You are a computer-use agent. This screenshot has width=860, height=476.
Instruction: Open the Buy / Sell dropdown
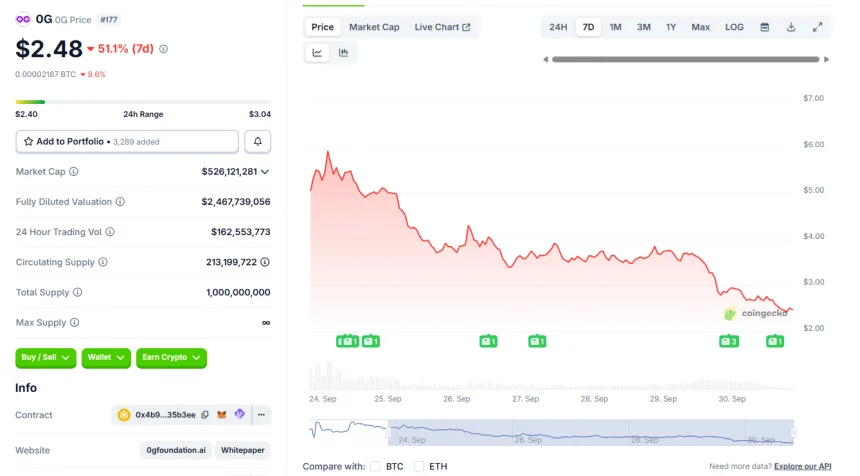tap(46, 357)
